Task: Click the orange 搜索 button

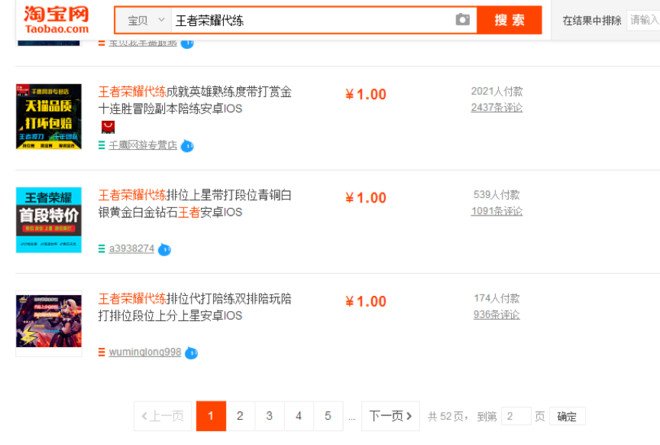Action: click(x=509, y=20)
